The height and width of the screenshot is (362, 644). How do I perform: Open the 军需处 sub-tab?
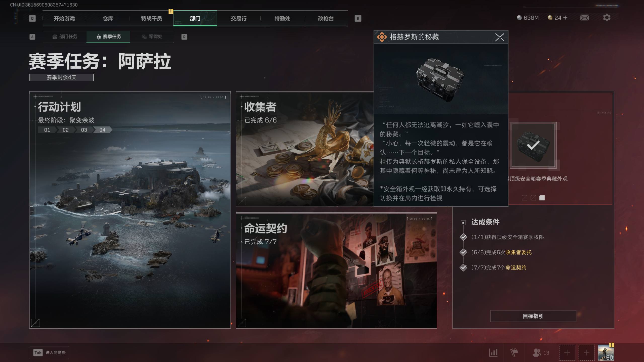pos(152,37)
